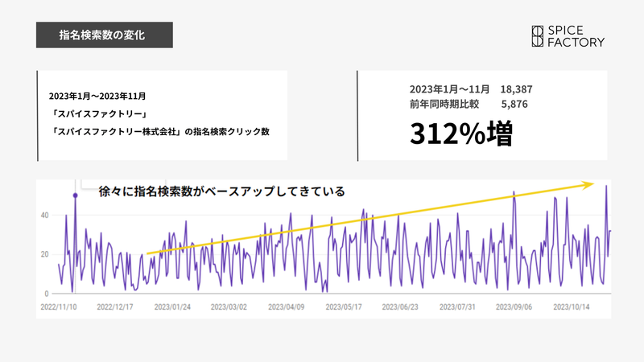Click the 2023年1月～11月 label in right panel

point(449,89)
